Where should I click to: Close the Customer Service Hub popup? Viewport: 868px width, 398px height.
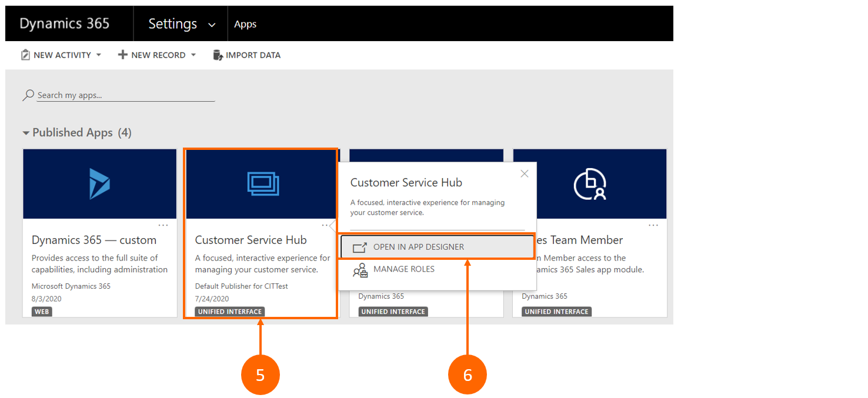525,173
